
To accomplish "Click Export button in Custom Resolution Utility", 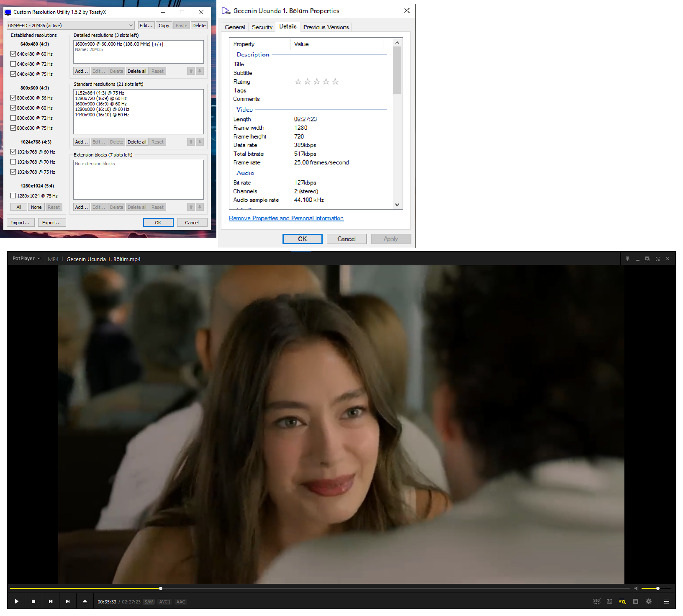I will pos(51,223).
